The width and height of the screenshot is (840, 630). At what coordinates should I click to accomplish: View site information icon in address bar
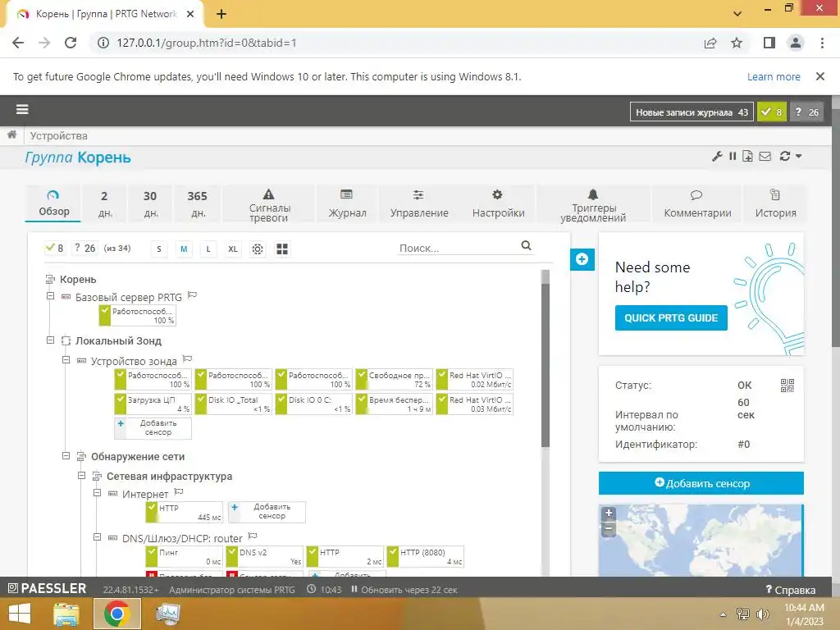(x=103, y=43)
